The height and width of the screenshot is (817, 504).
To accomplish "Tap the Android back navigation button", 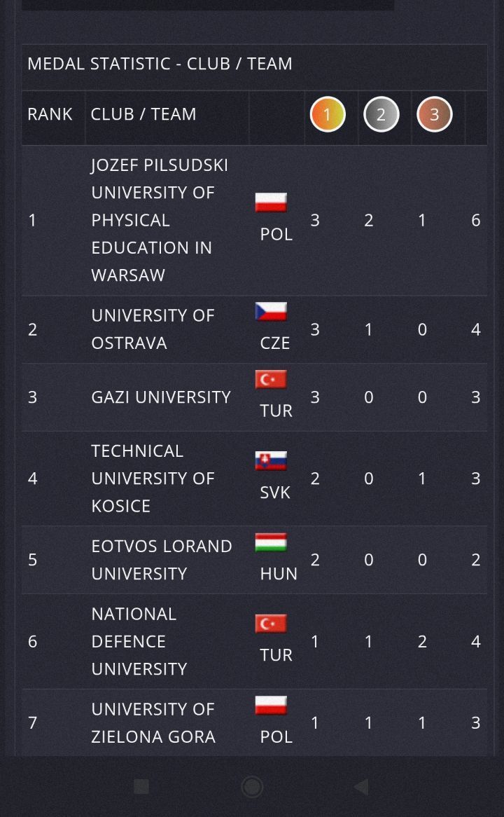I will pyautogui.click(x=361, y=787).
